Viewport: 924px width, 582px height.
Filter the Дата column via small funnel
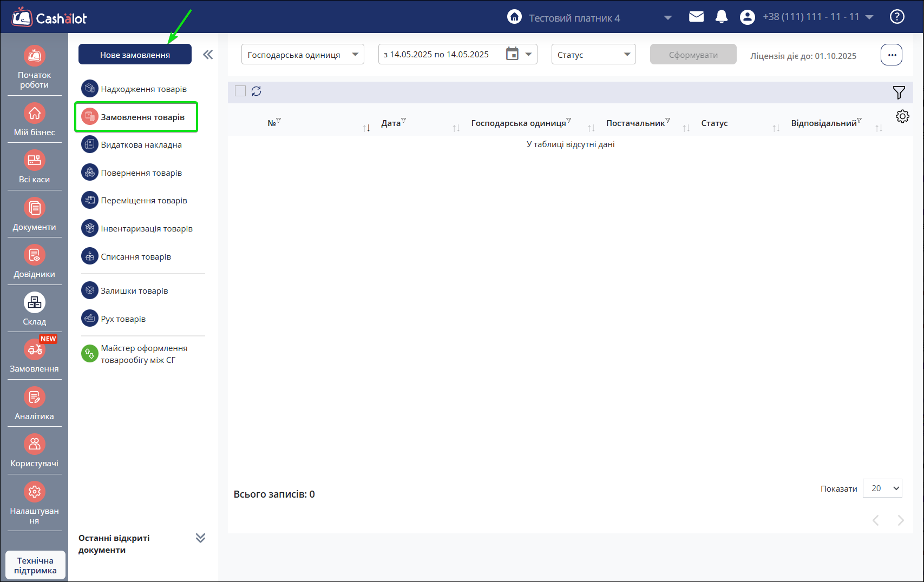(x=403, y=121)
